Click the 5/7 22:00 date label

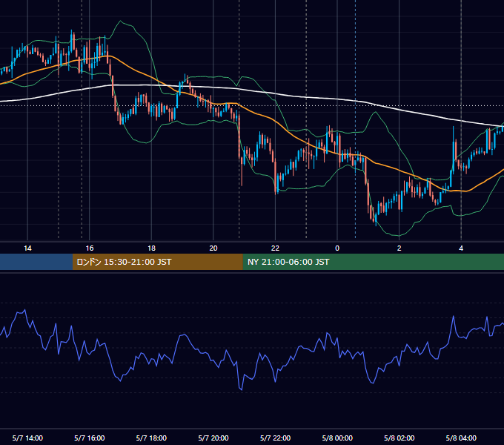click(x=275, y=438)
